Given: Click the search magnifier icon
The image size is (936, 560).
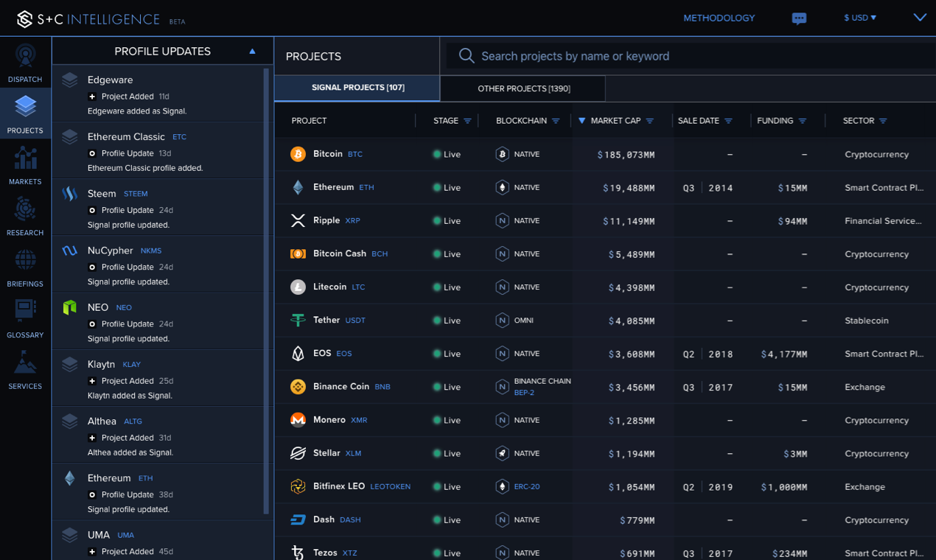Looking at the screenshot, I should [x=466, y=56].
